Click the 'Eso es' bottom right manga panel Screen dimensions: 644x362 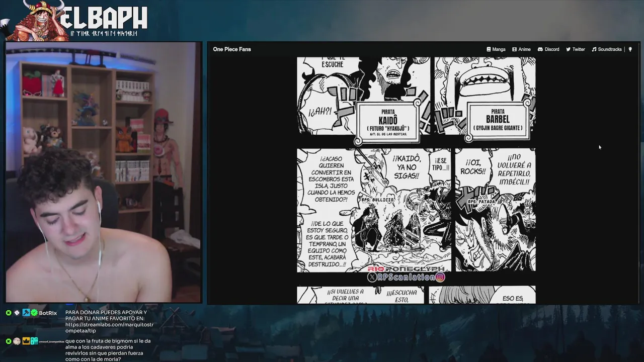pos(482,295)
